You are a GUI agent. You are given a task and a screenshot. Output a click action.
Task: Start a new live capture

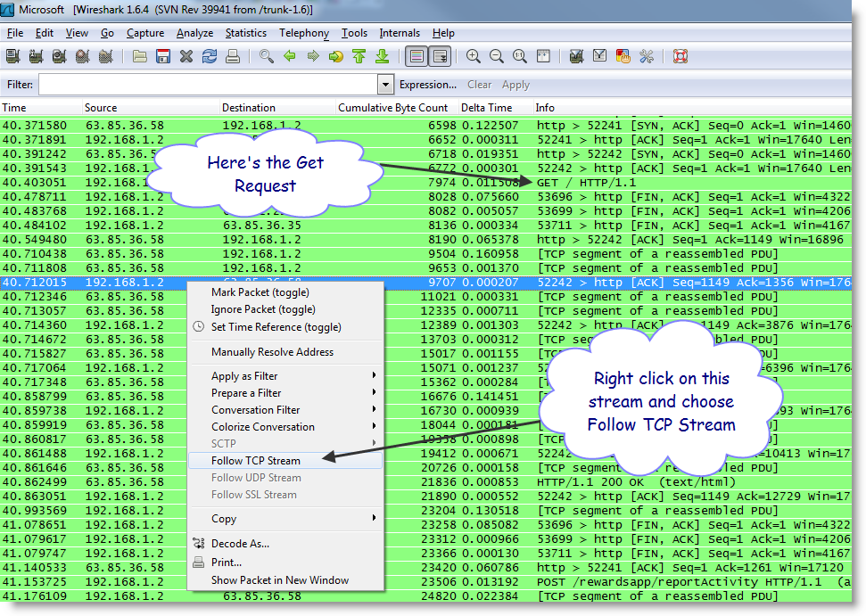60,56
